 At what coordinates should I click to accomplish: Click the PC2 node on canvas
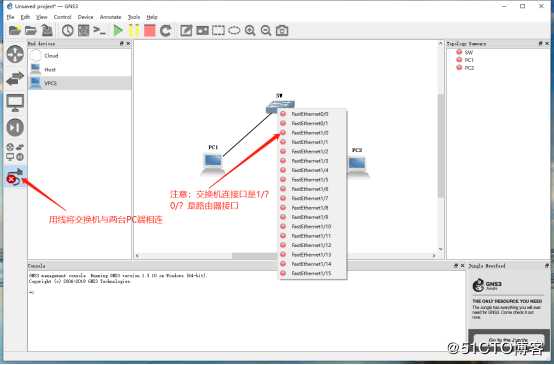pyautogui.click(x=358, y=166)
